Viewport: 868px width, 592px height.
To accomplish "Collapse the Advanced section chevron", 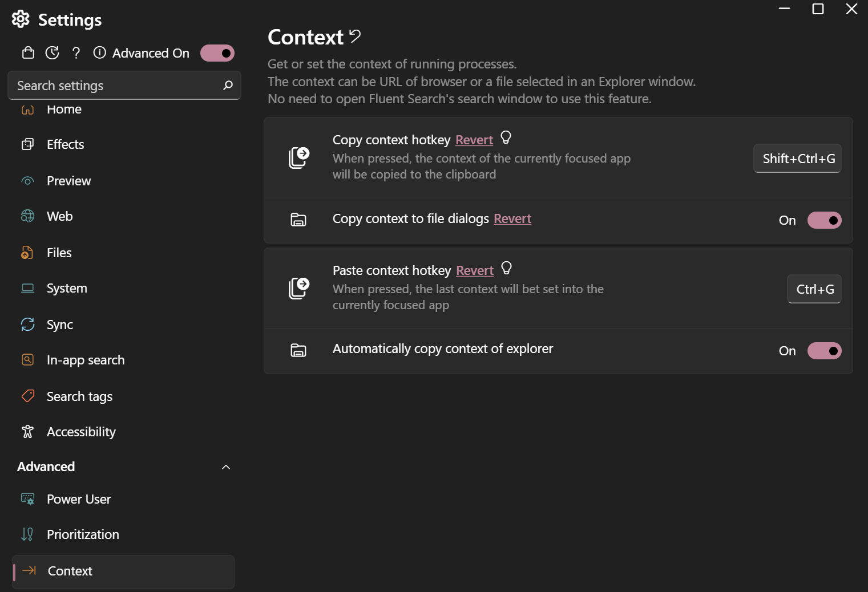I will point(226,467).
